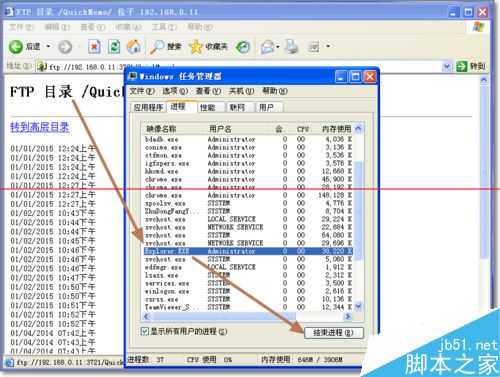Click the Refresh page icon in browser toolbar
Image resolution: width=500 pixels, height=377 pixels.
click(x=114, y=47)
